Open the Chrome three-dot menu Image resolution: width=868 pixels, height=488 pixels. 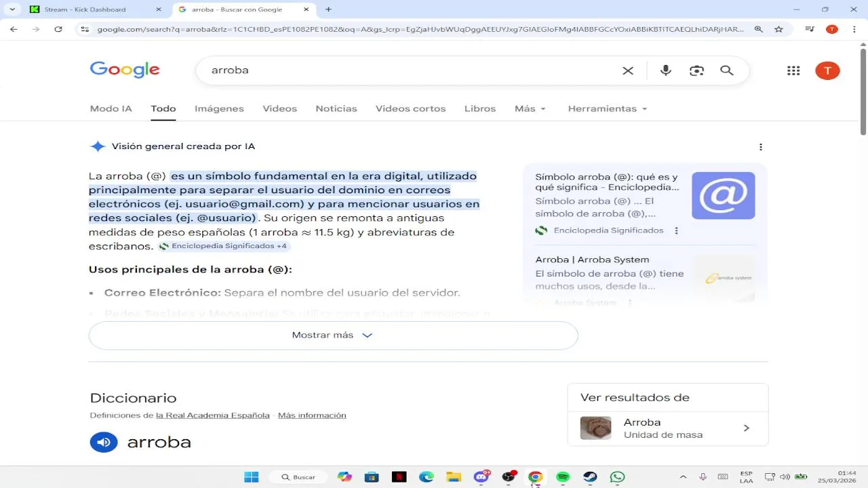[854, 29]
